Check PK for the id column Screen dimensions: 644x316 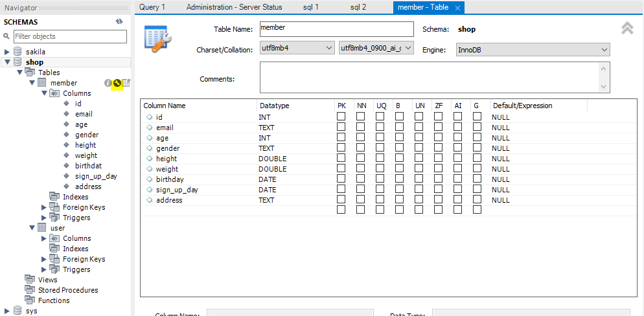341,117
